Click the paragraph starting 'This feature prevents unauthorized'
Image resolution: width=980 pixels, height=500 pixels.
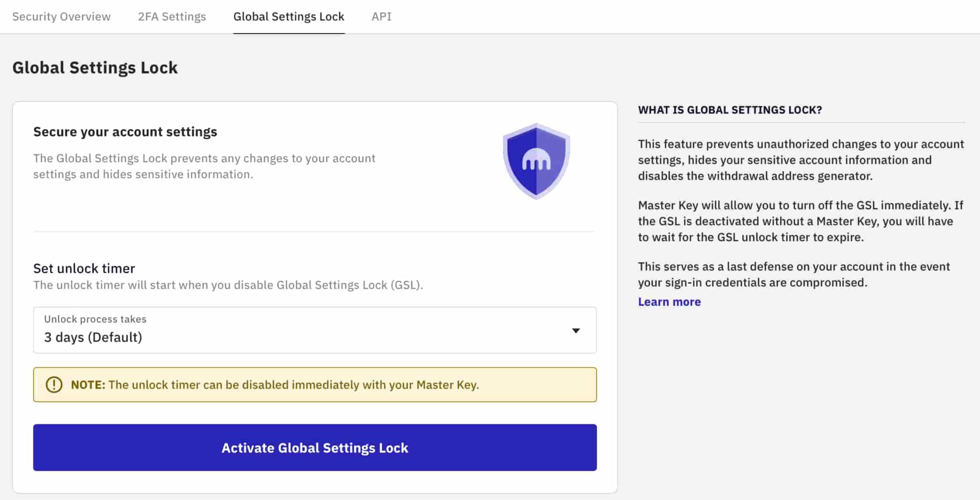(801, 160)
